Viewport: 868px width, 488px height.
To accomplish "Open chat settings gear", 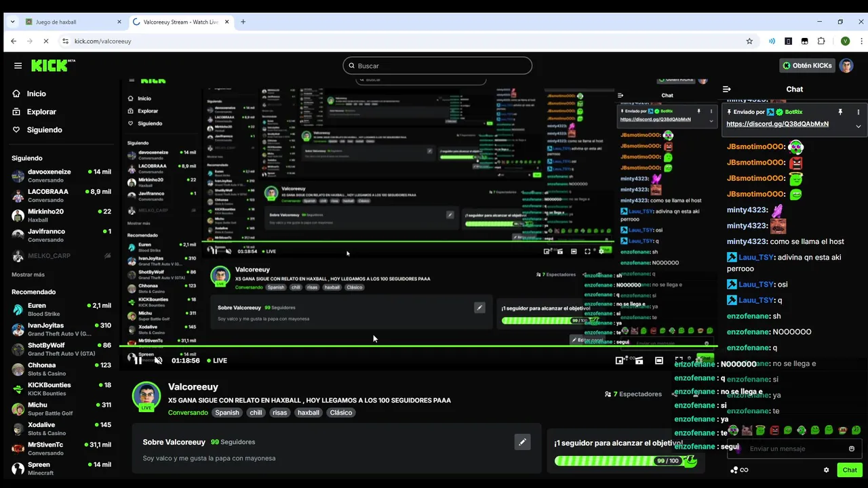I will point(826,470).
